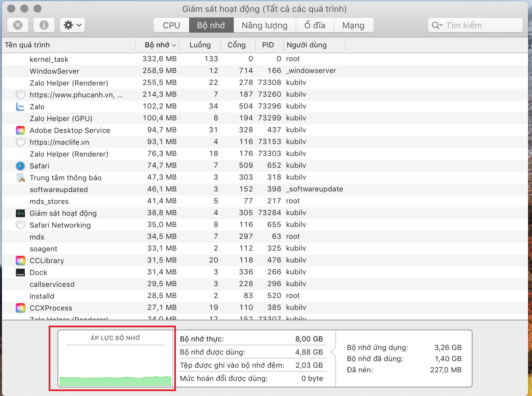Click the CCLibrary icon
532x396 pixels.
(x=20, y=260)
